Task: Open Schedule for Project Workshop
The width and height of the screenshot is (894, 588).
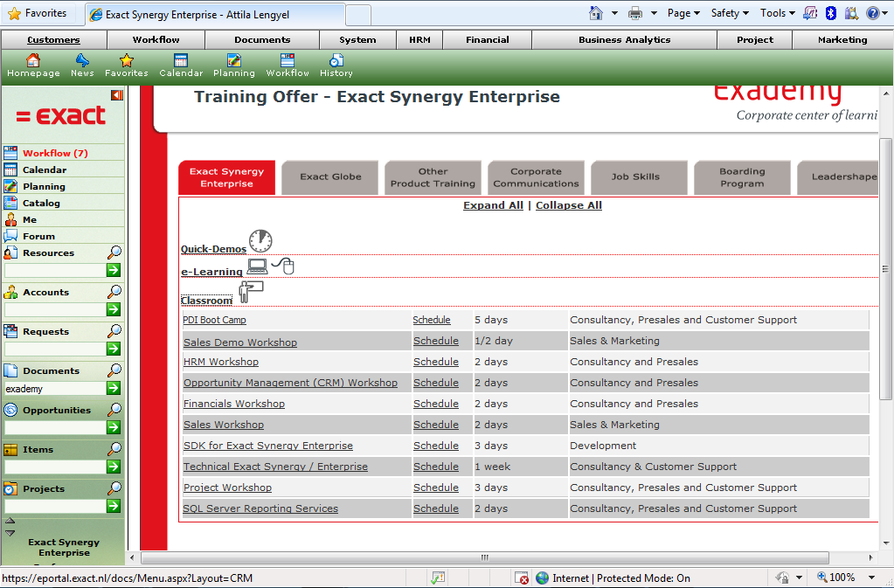Action: (435, 488)
